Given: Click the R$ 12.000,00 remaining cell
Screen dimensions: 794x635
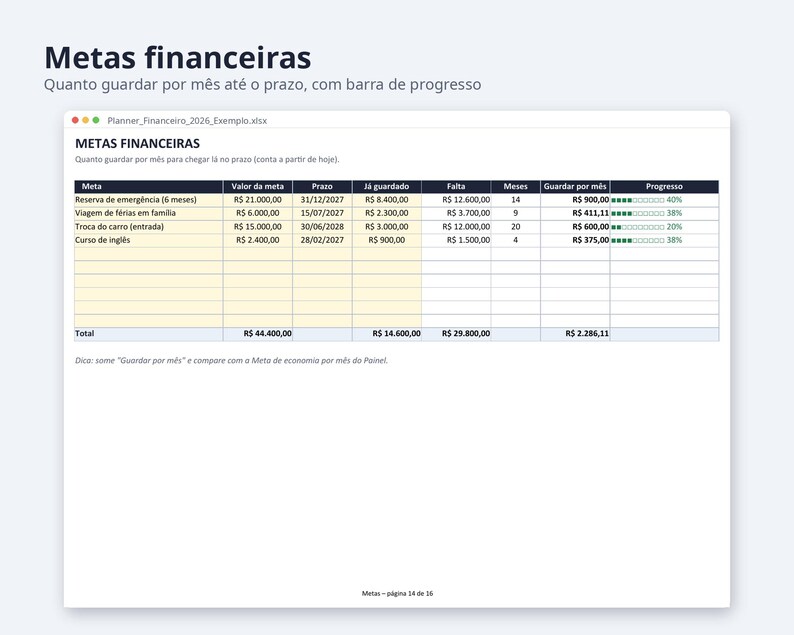Looking at the screenshot, I should pyautogui.click(x=456, y=227).
